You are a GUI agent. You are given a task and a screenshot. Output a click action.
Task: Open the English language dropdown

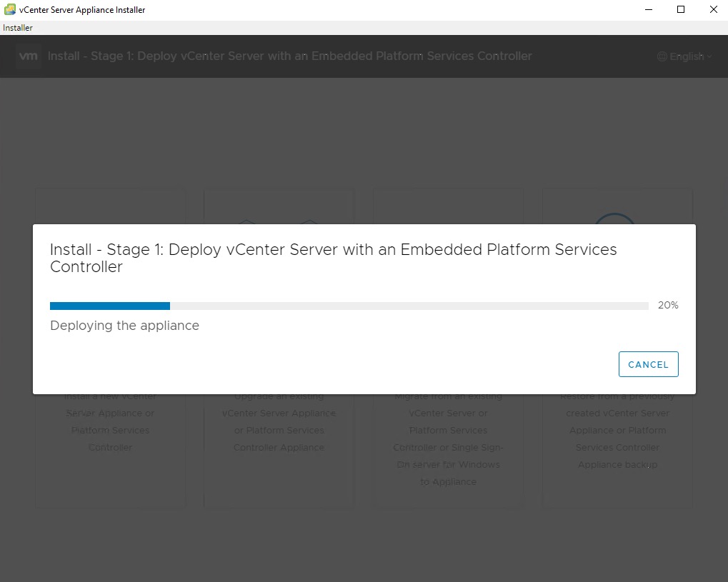click(x=685, y=56)
